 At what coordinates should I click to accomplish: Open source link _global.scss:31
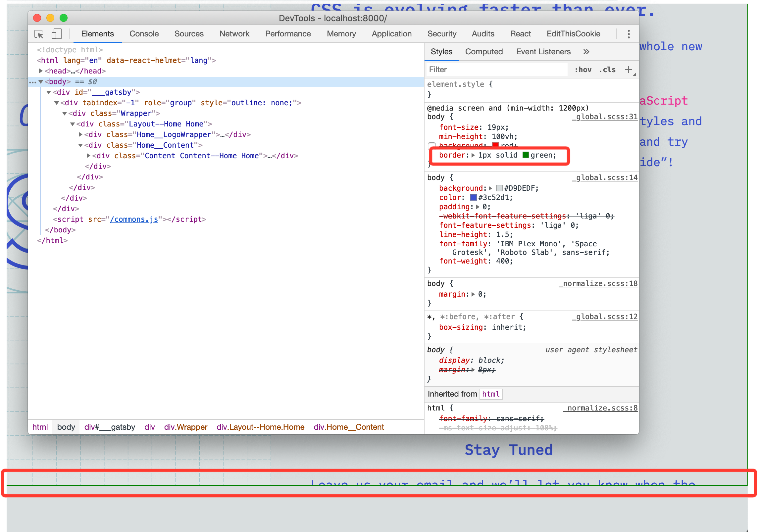604,117
